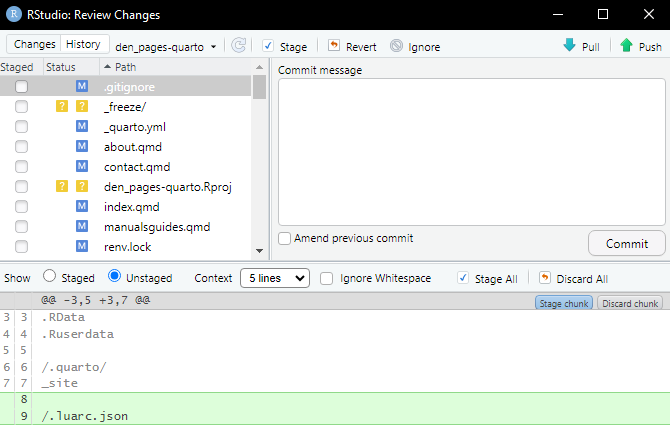Click the Stage chunk button
The image size is (670, 440).
point(563,303)
